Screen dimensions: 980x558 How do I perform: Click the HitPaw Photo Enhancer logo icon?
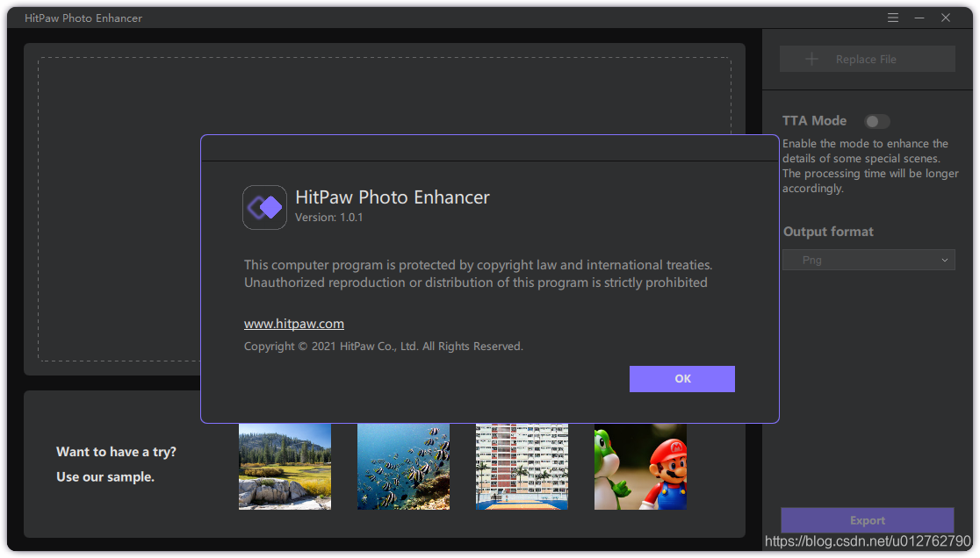point(264,207)
